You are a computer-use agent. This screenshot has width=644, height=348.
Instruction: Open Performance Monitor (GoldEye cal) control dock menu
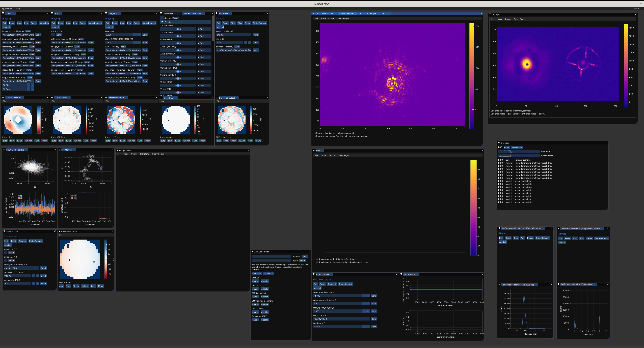(x=499, y=228)
